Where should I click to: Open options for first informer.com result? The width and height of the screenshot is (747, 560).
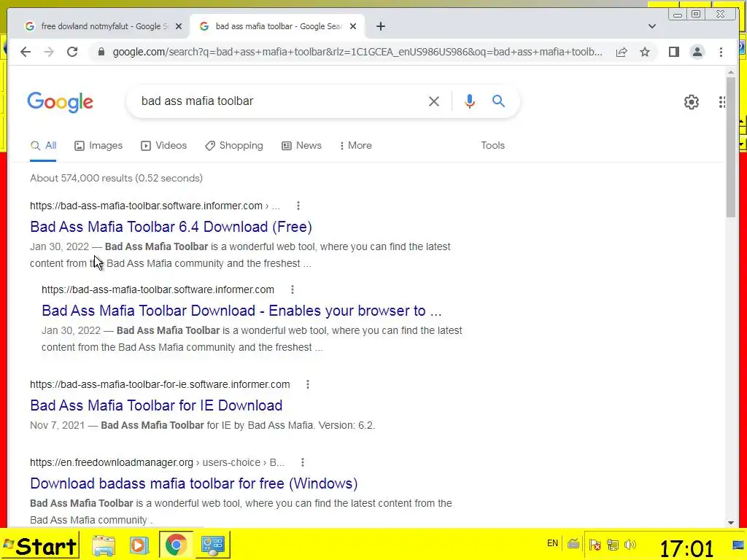click(298, 206)
